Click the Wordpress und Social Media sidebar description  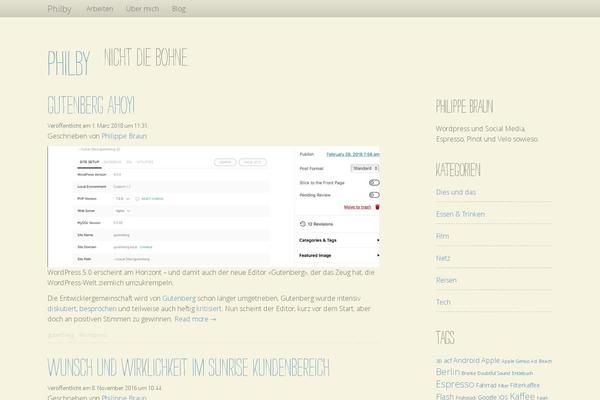pos(487,134)
